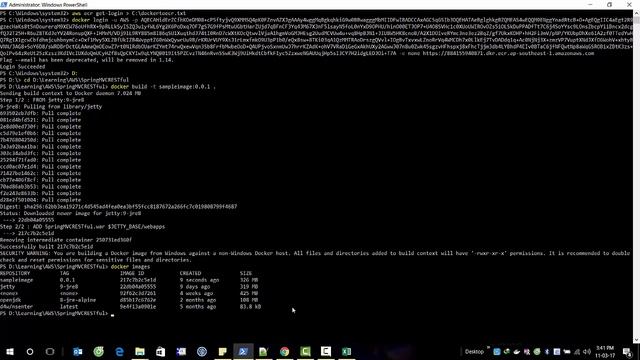Open File Explorer from the taskbar
This screenshot has width=640, height=360.
(x=140, y=351)
